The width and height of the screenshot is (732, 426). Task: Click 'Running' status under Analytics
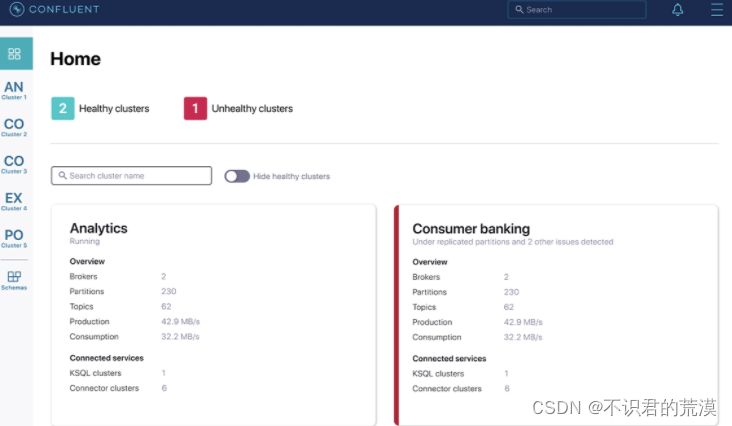pos(84,241)
